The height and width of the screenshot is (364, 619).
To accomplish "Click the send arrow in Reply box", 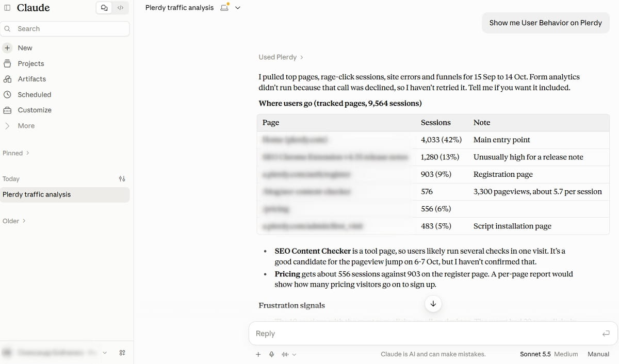I will pos(606,334).
